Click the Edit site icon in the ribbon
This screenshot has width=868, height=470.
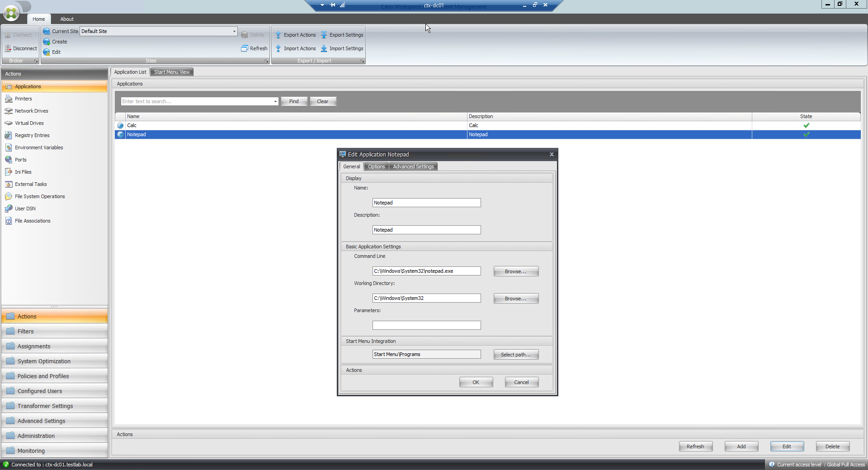tap(47, 52)
